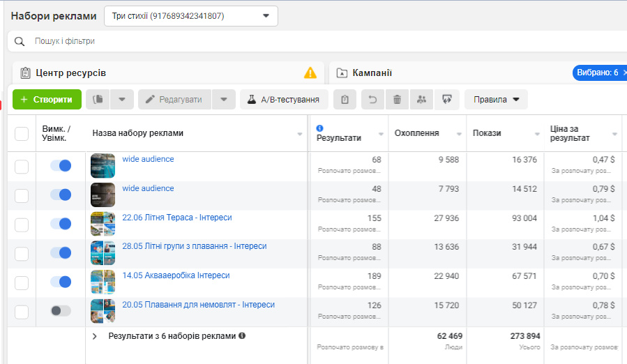This screenshot has height=364, width=627.
Task: Click the yellow warning triangle icon
Action: pos(310,73)
